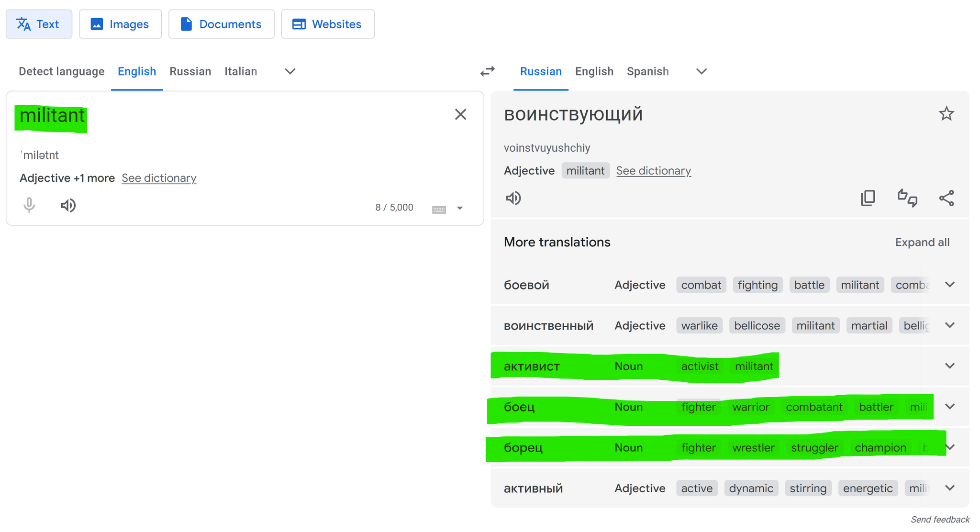Screen dimensions: 980x532
Task: Open the source languages dropdown chevron
Action: click(x=290, y=71)
